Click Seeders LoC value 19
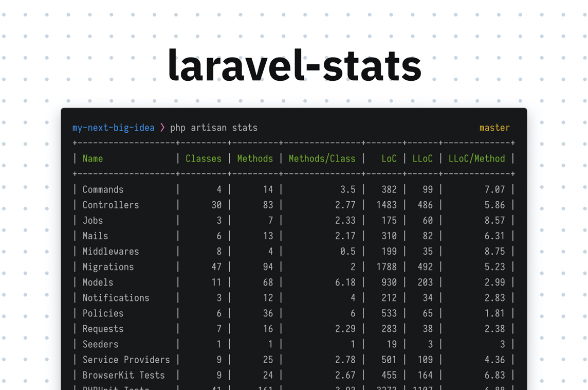 click(392, 344)
